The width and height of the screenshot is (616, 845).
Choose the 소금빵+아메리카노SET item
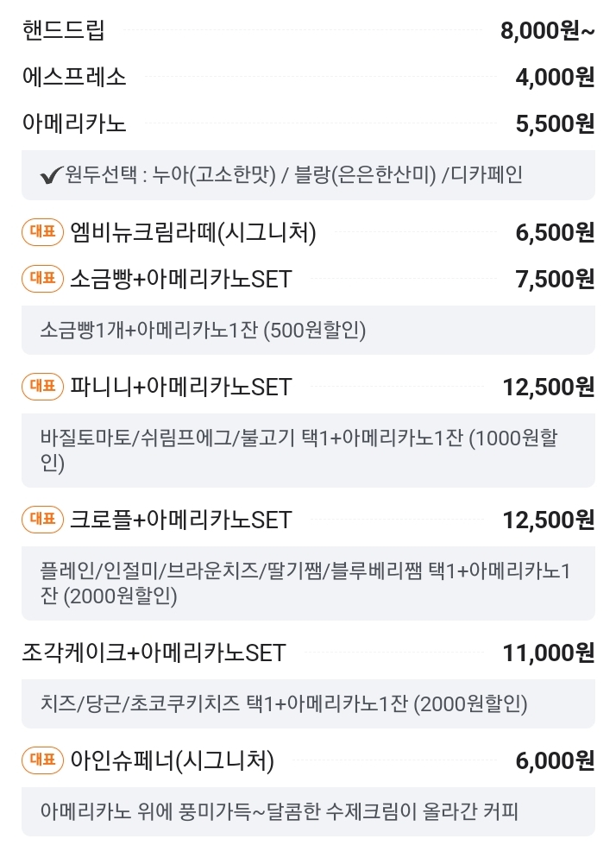[308, 279]
